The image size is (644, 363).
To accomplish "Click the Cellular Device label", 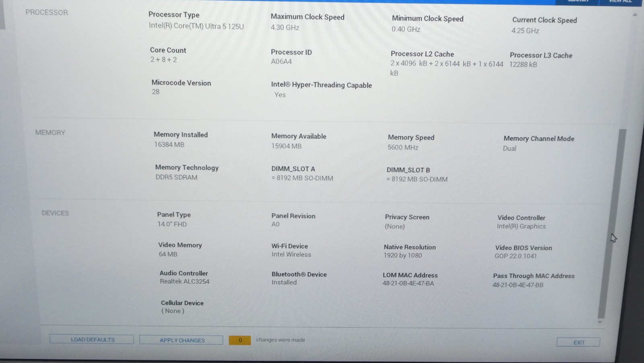I will click(182, 303).
